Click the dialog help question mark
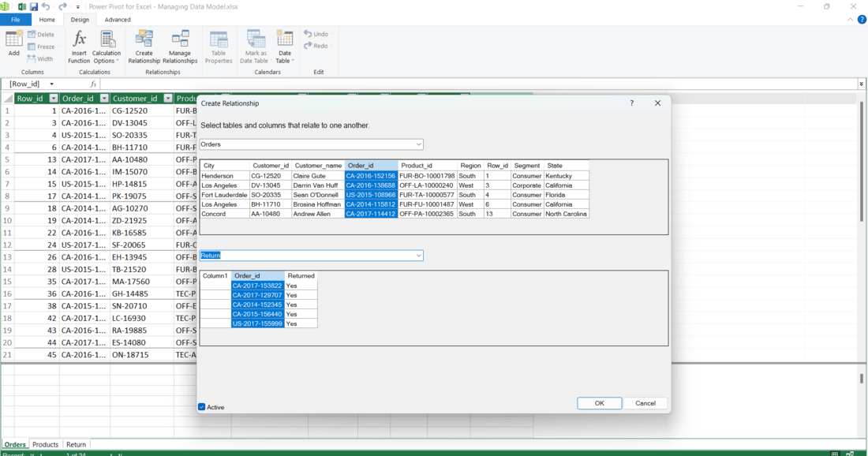The height and width of the screenshot is (456, 868). point(632,103)
